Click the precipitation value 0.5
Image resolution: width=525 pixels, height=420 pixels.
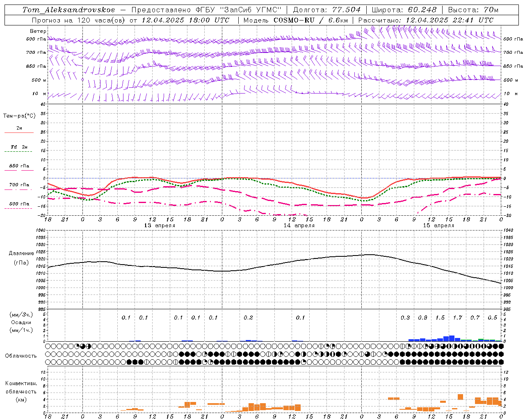492,317
